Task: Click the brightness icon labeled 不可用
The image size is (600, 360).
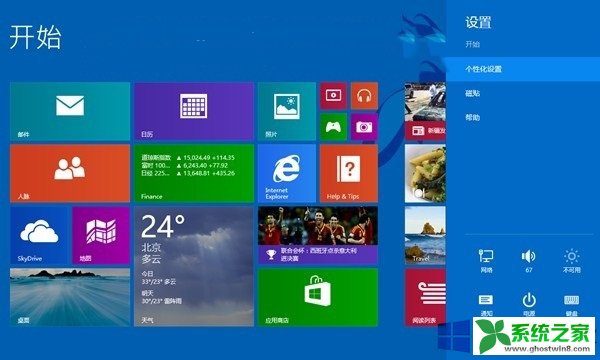Action: point(572,261)
